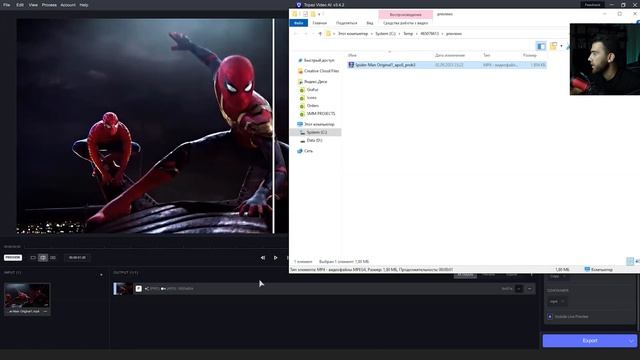Open the Help menu
The width and height of the screenshot is (640, 360).
point(84,5)
